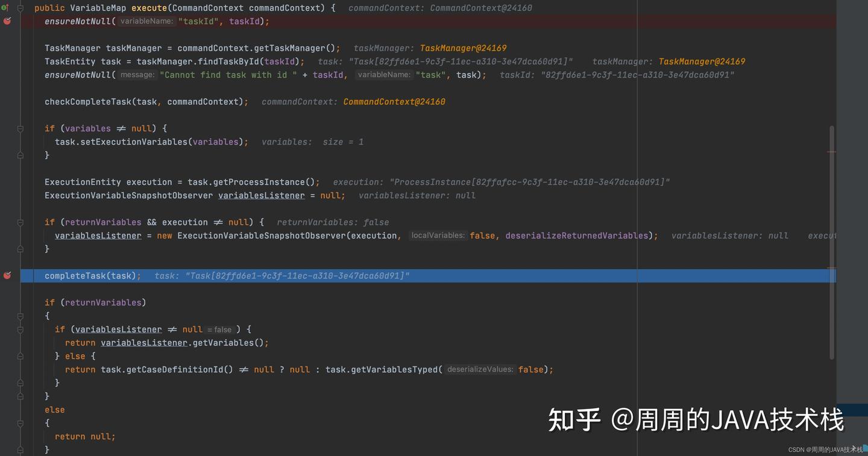
Task: Click the '= false' inline evaluation hint
Action: [219, 329]
